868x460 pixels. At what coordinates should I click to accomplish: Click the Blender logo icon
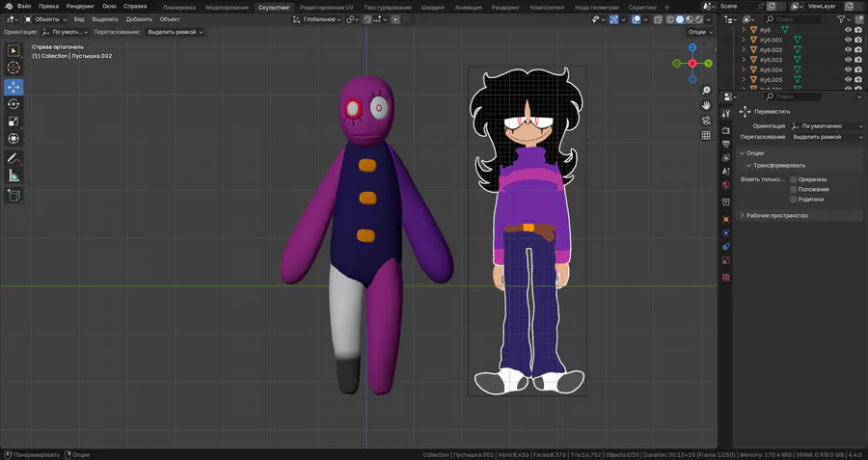(x=9, y=7)
